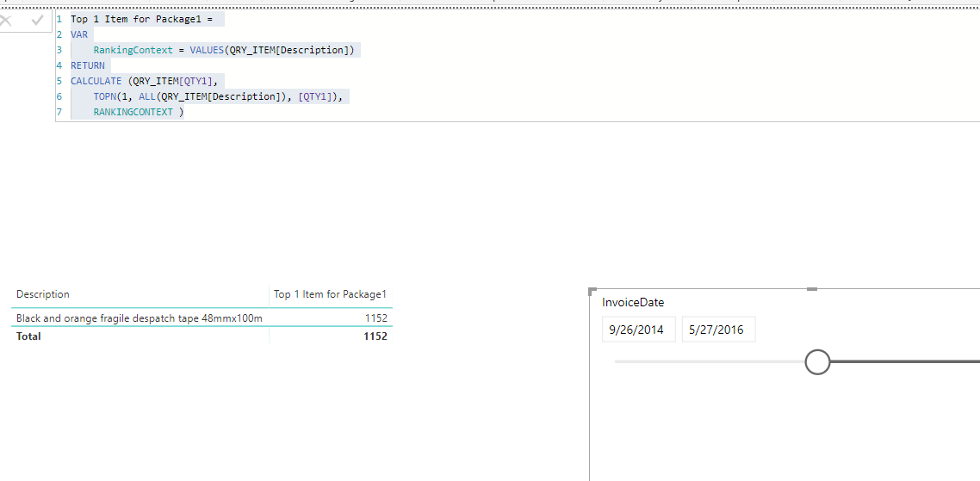Sort by the Description column header
Image resolution: width=980 pixels, height=481 pixels.
click(42, 294)
